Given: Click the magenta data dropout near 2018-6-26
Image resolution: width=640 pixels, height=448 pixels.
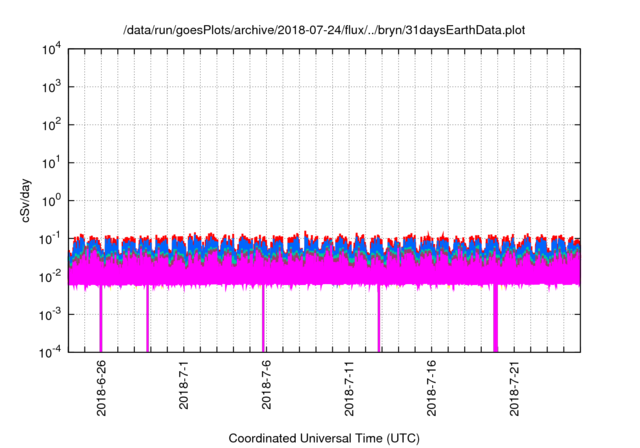Looking at the screenshot, I should (x=101, y=318).
